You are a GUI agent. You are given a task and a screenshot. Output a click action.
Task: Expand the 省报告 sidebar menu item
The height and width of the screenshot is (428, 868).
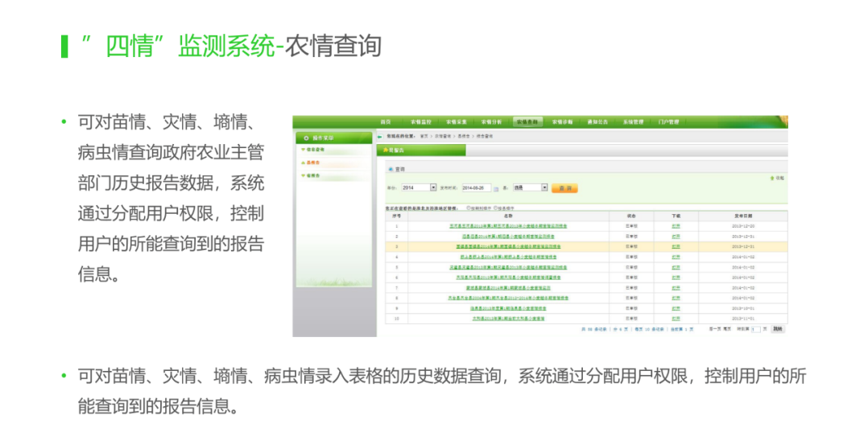(x=310, y=175)
